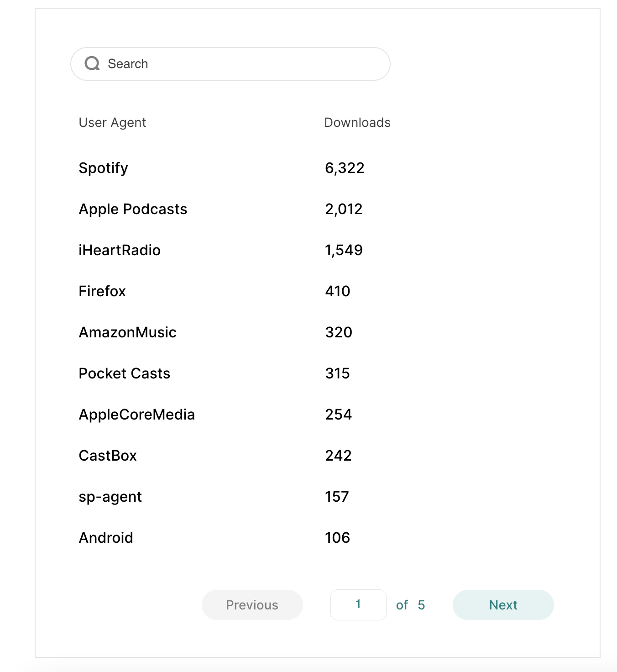This screenshot has height=672, width=617.
Task: Sort by User Agent column header
Action: [x=112, y=123]
